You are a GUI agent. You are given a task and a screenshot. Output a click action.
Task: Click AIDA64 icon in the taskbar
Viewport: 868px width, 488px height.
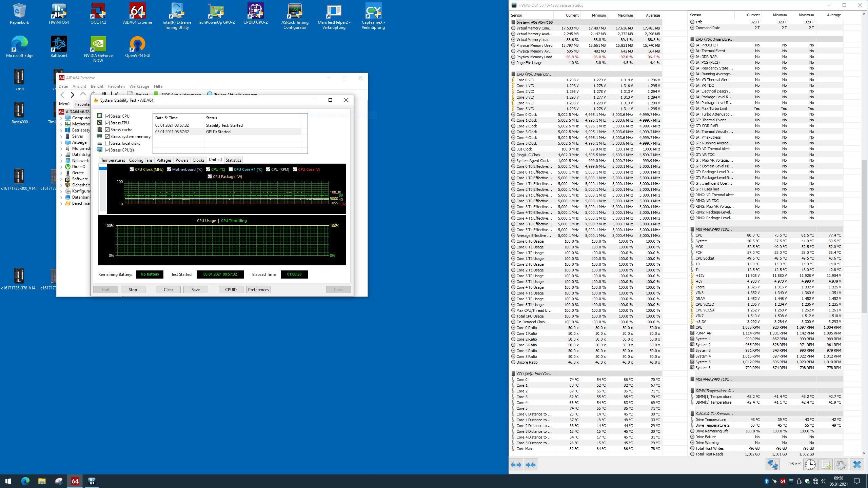click(x=75, y=481)
